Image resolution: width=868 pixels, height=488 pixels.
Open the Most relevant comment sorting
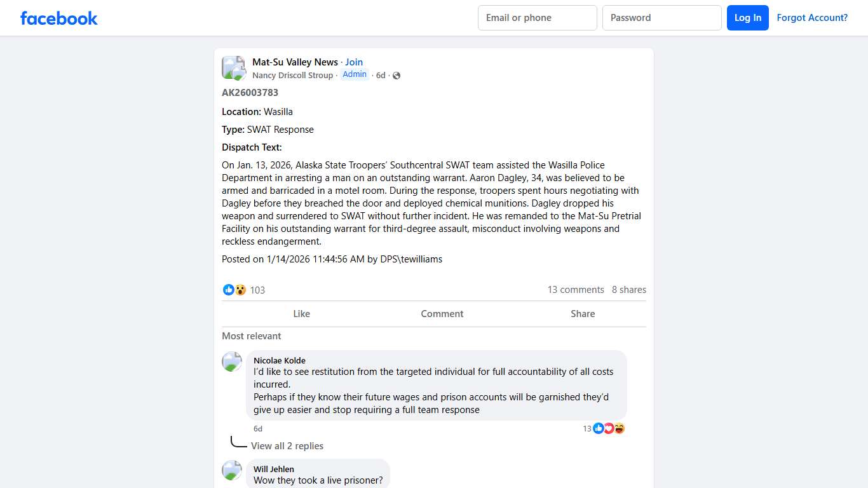[252, 336]
